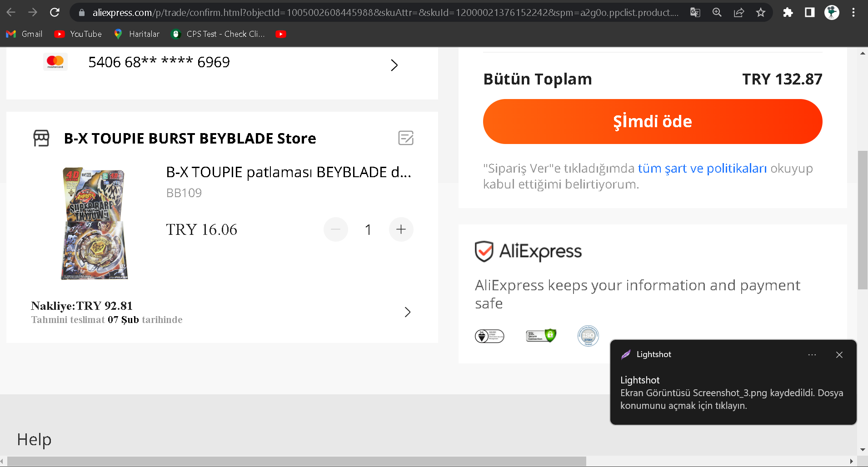This screenshot has height=467, width=868.
Task: Open the Haritalar maps bookmark
Action: (136, 34)
